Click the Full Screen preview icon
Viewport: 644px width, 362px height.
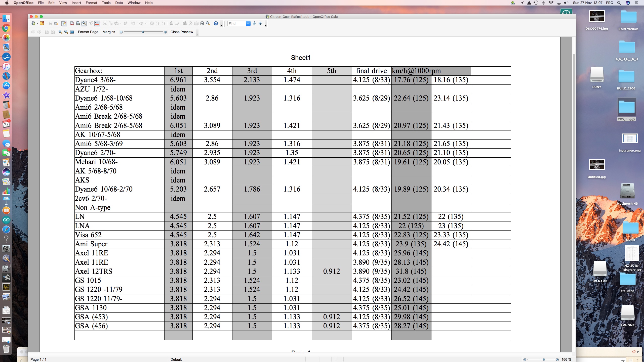pyautogui.click(x=72, y=32)
